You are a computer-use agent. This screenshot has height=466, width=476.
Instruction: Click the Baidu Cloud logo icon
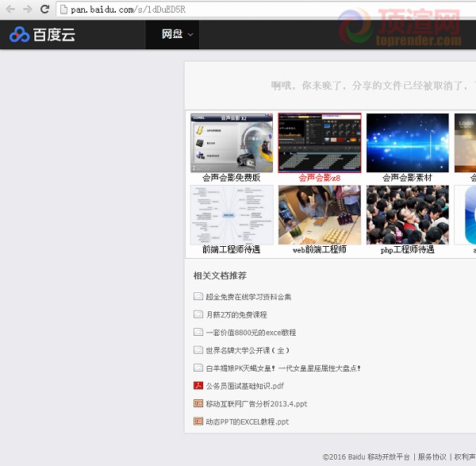(x=19, y=34)
